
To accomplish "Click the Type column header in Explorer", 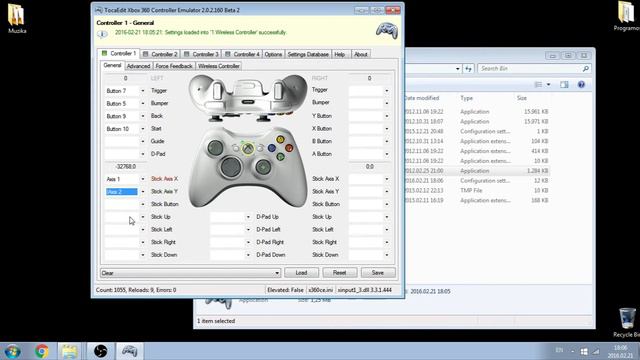I will [x=467, y=98].
